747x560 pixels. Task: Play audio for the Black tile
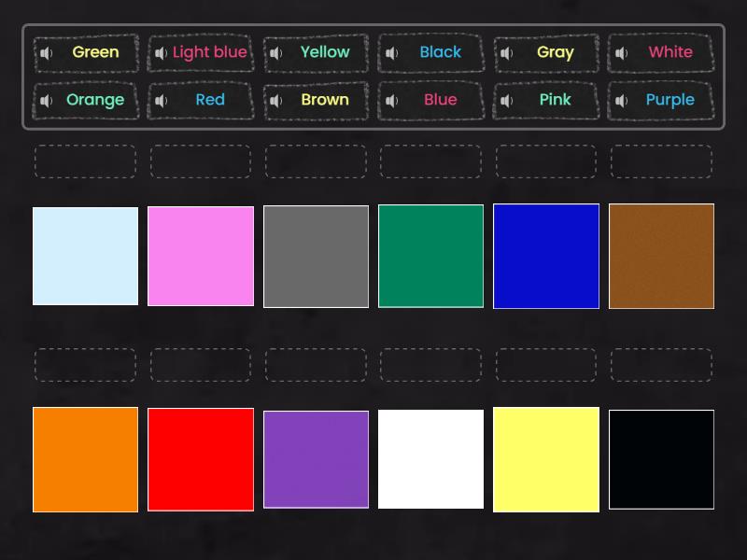pyautogui.click(x=391, y=53)
